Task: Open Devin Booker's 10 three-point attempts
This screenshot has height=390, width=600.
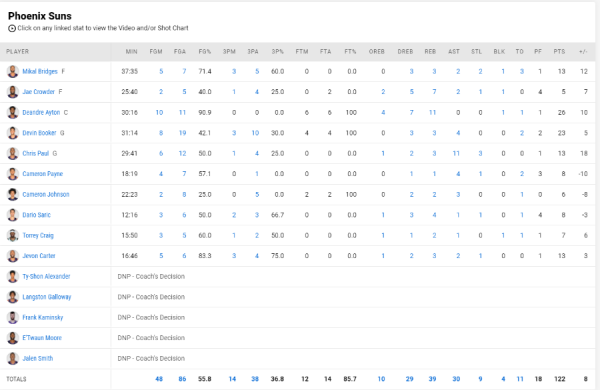Action: [x=255, y=133]
